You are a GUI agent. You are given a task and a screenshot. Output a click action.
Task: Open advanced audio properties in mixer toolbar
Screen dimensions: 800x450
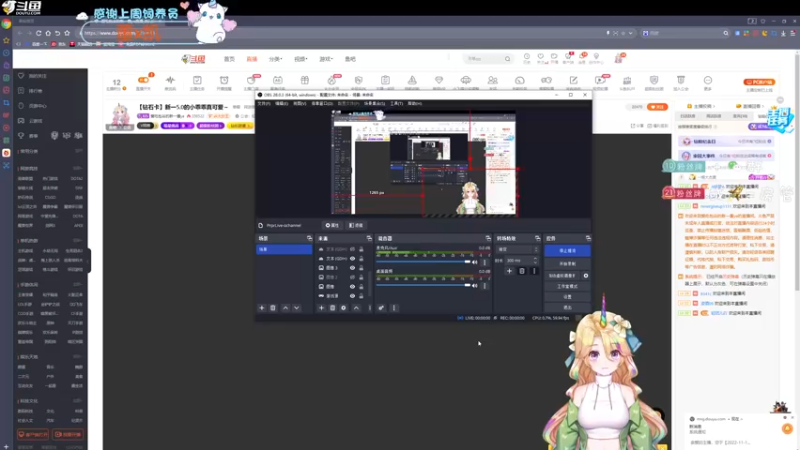click(x=381, y=308)
